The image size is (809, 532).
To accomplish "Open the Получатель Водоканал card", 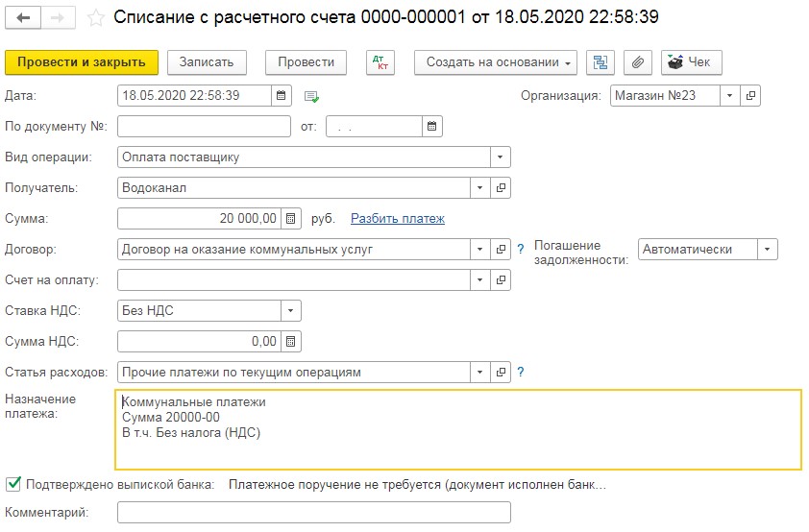I will (x=501, y=187).
